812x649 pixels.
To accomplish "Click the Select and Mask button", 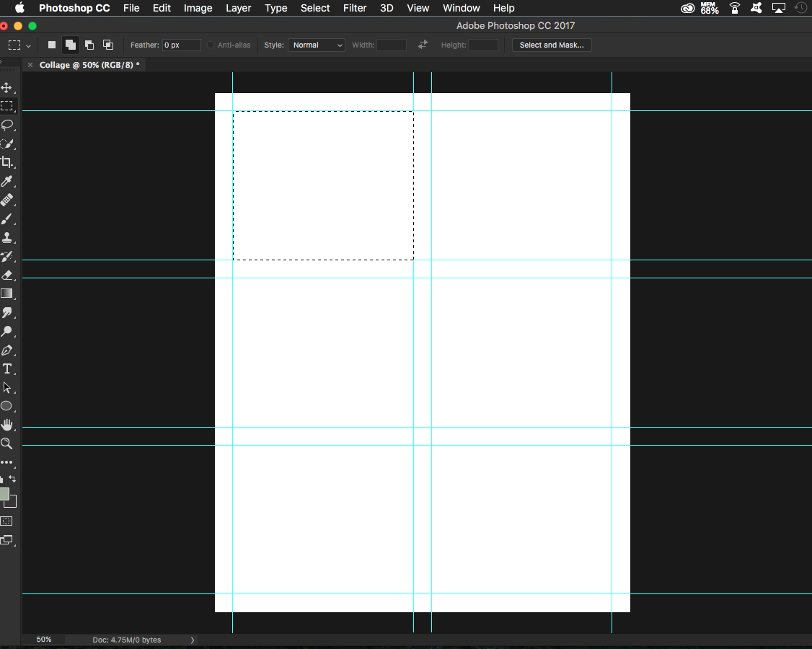I will coord(552,45).
